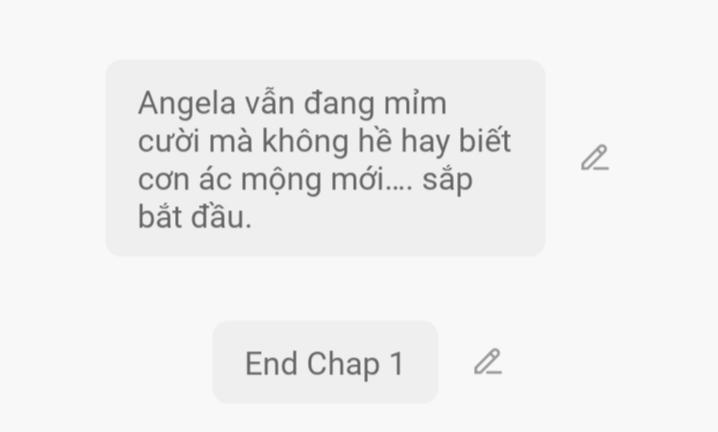
Task: Click 'vẫn đang' text in the narration
Action: point(309,104)
